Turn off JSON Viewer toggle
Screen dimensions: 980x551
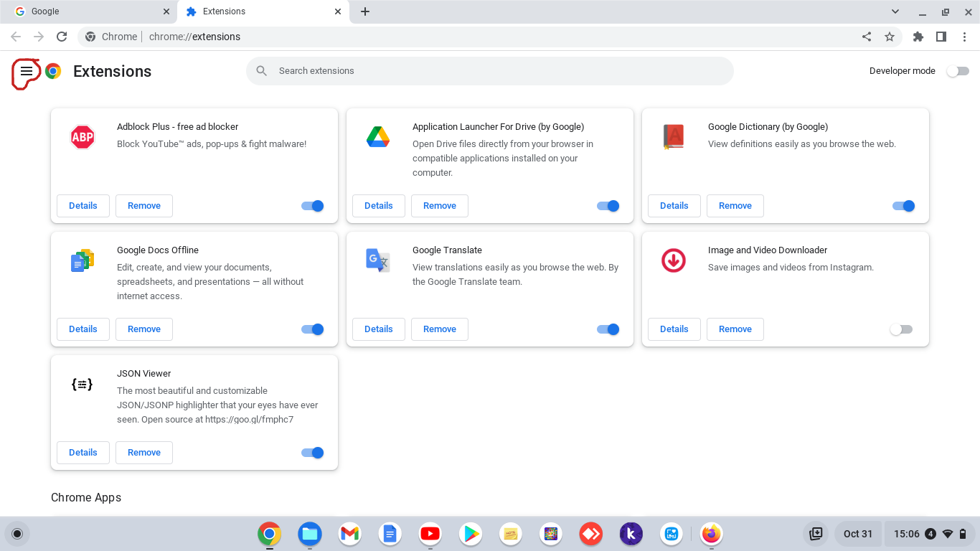pyautogui.click(x=313, y=453)
